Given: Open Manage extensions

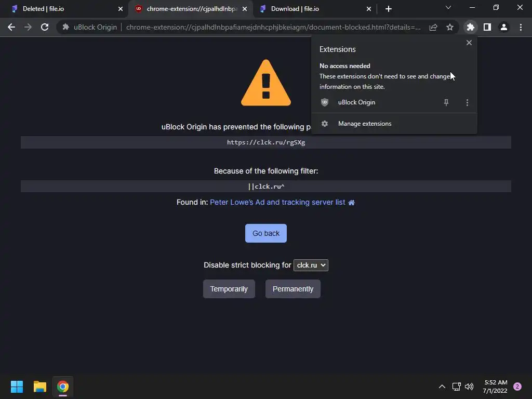Looking at the screenshot, I should click(394, 124).
